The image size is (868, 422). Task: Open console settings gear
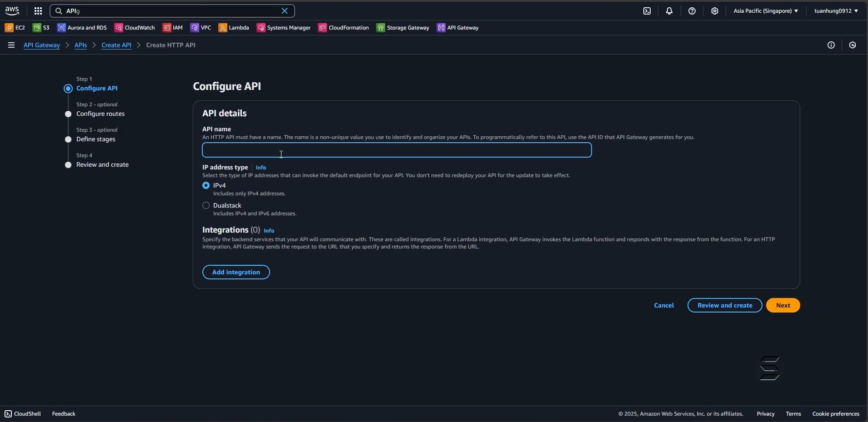[x=715, y=11]
